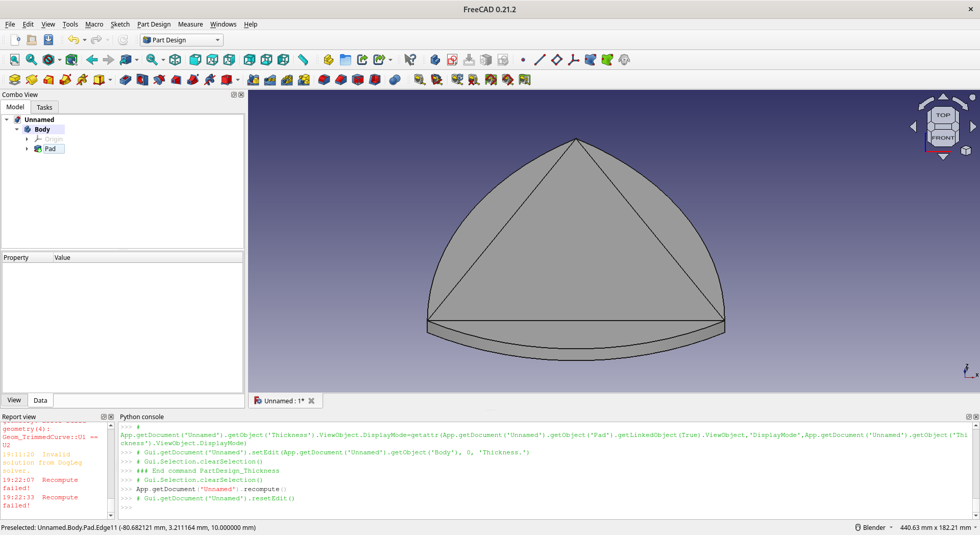980x535 pixels.
Task: Open the Blender navigation style menu
Action: pyautogui.click(x=874, y=528)
